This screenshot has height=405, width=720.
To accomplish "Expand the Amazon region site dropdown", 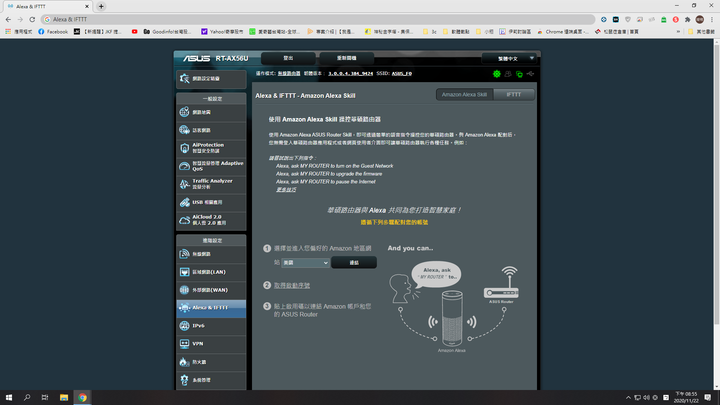I will [305, 263].
